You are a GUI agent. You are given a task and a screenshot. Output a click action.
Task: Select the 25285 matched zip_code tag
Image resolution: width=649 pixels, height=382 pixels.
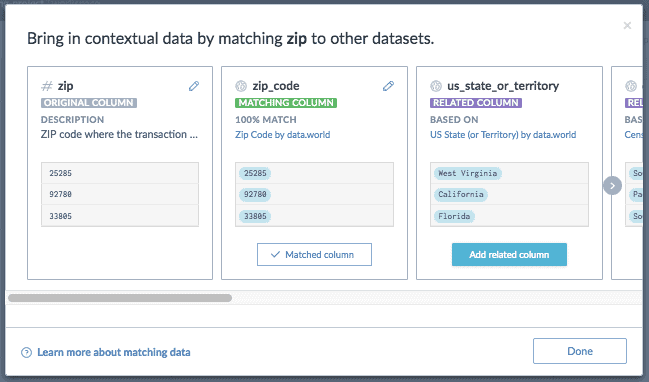(x=255, y=173)
